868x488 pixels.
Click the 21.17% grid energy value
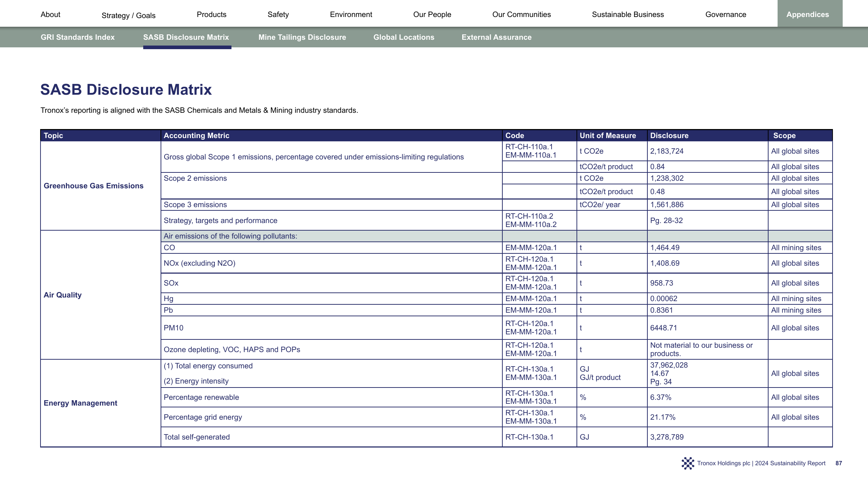click(x=663, y=417)
